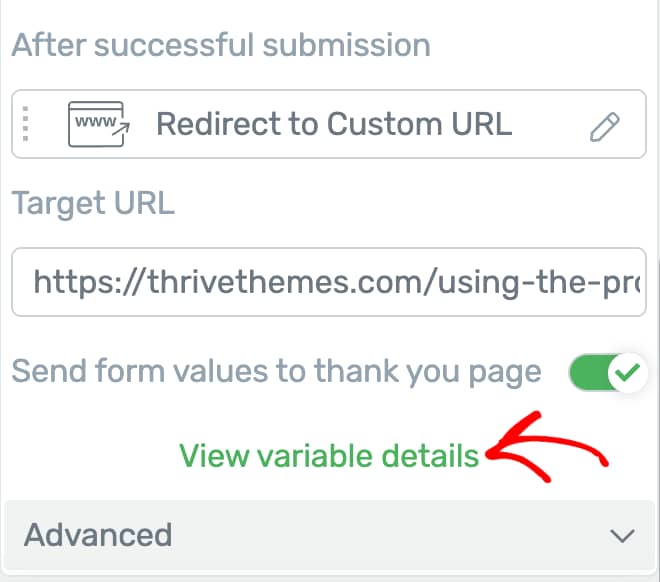
Task: Focus the Target URL input field
Action: click(x=329, y=282)
